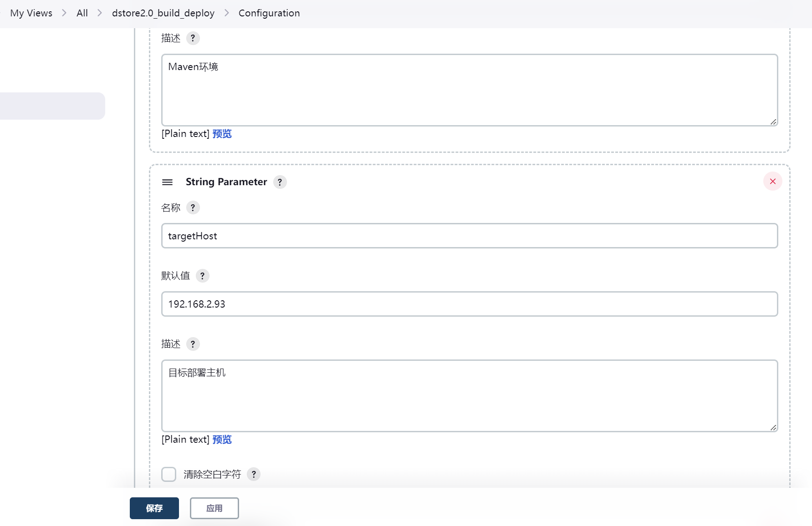Focus the 192.168.2.93 default value input

click(470, 304)
